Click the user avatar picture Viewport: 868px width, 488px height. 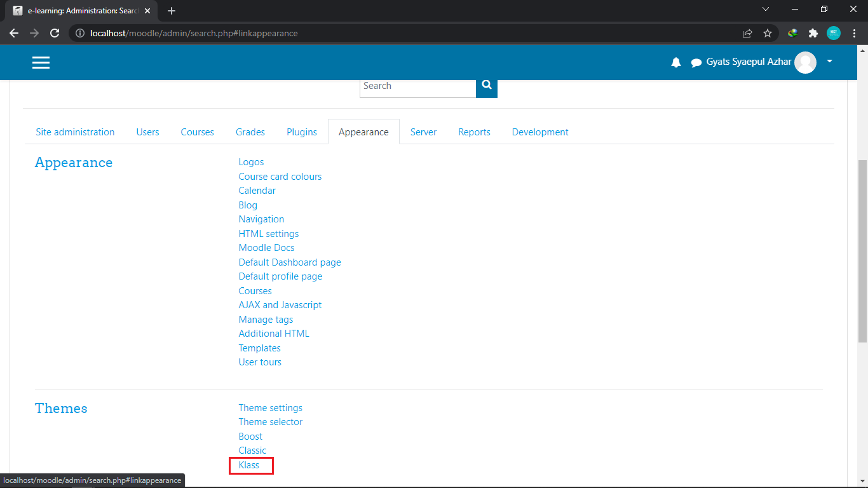806,62
